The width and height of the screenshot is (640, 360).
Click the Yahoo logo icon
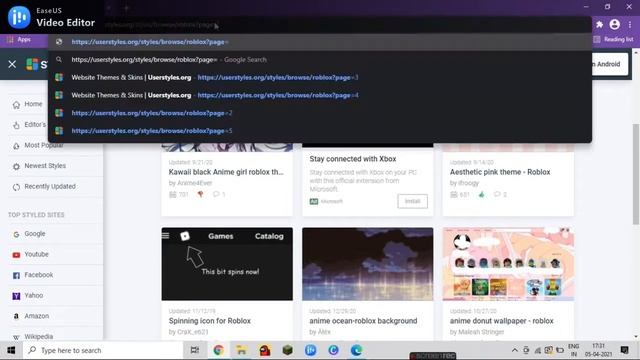[16, 296]
